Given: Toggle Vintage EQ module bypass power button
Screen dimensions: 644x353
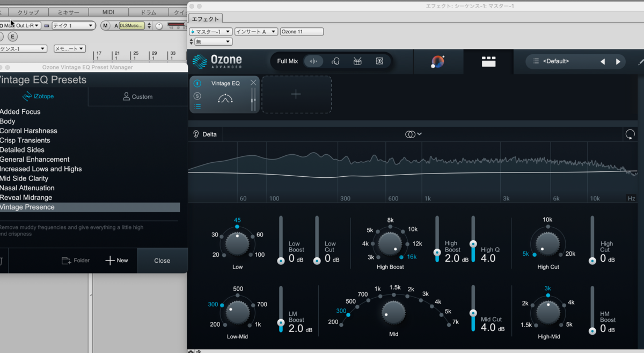Looking at the screenshot, I should click(x=197, y=84).
